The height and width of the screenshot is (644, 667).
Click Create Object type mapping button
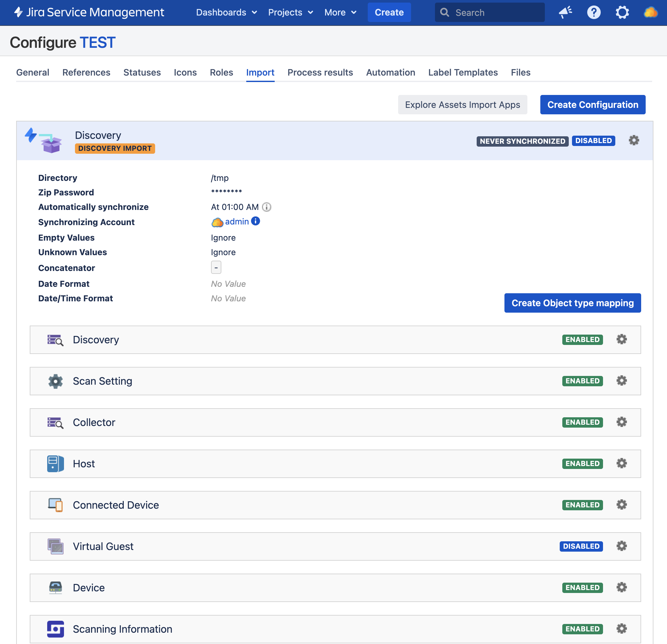point(573,303)
